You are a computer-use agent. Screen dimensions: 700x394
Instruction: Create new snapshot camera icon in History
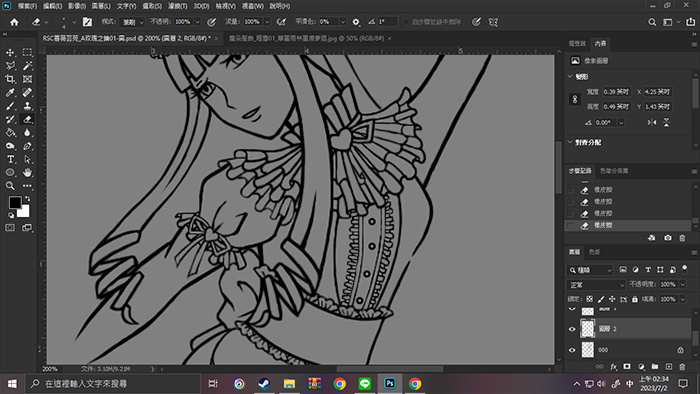click(668, 238)
